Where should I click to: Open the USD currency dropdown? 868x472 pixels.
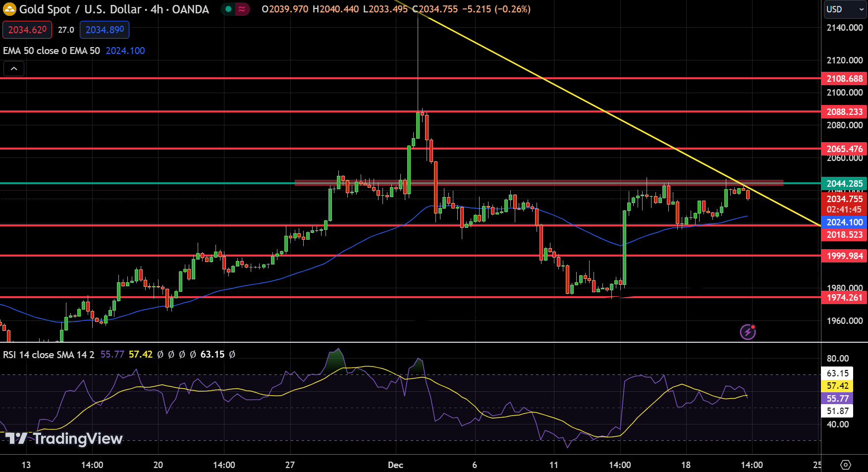pos(845,9)
